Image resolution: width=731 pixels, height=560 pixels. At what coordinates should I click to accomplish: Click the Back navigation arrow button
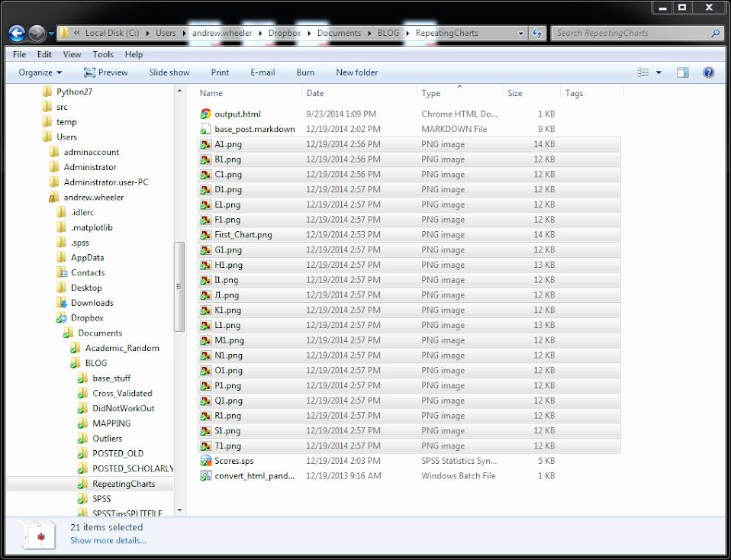point(17,33)
